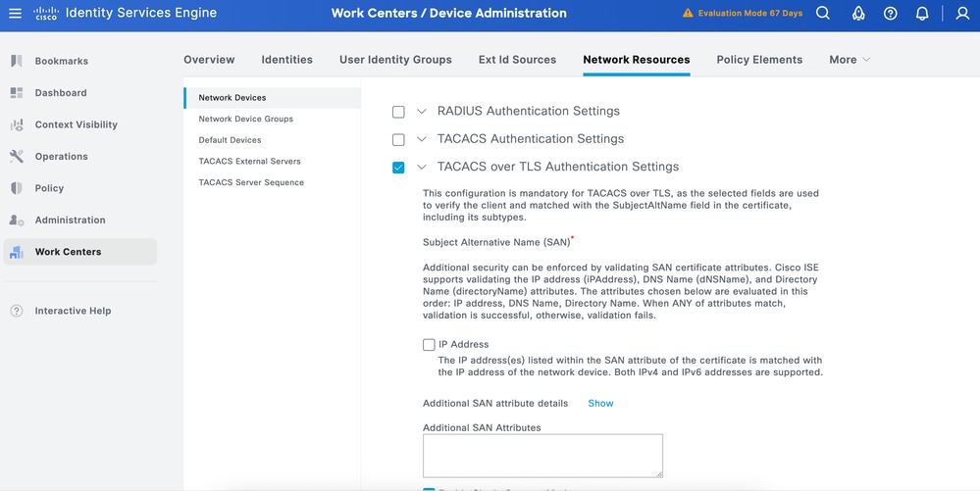Go to the User Identity Groups tab
980x491 pixels.
[x=395, y=60]
